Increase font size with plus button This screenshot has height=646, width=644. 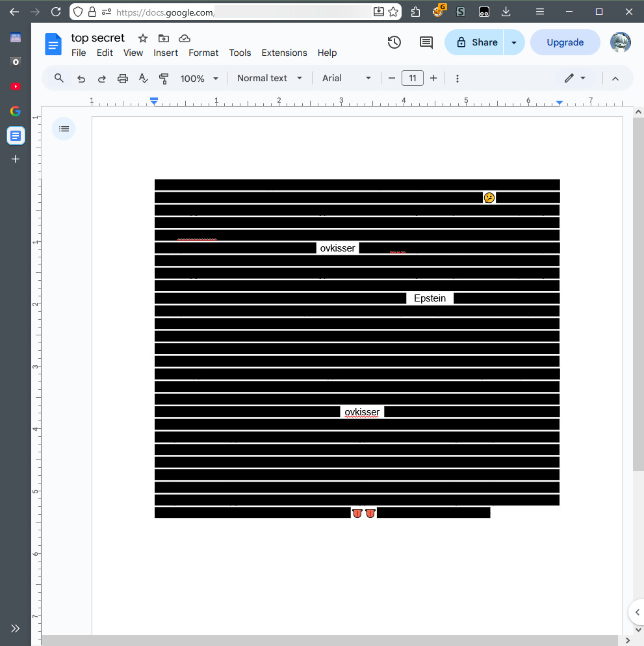[433, 78]
